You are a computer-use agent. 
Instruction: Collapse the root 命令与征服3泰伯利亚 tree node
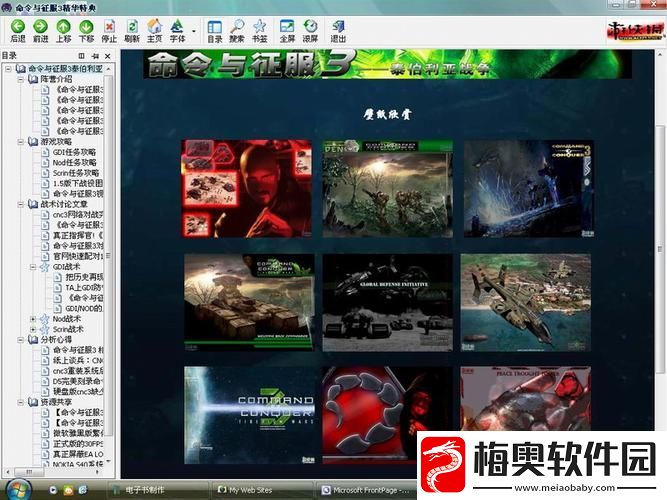(x=8, y=69)
